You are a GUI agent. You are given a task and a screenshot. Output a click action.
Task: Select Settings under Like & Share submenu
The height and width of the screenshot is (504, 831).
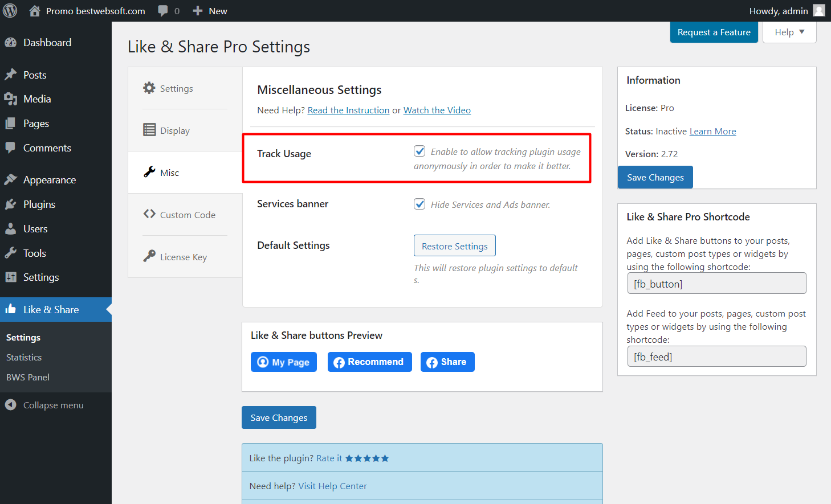23,338
